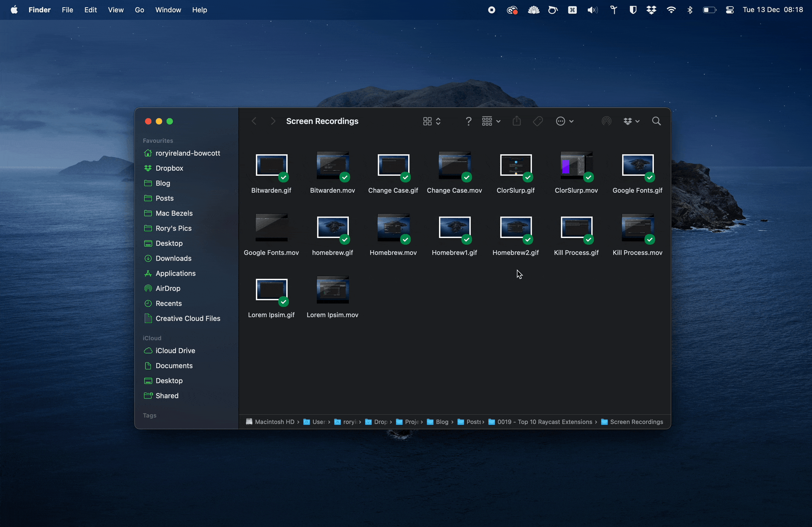Screen dimensions: 812x527
Task: Click Macintosh HD in the path bar
Action: pyautogui.click(x=270, y=422)
